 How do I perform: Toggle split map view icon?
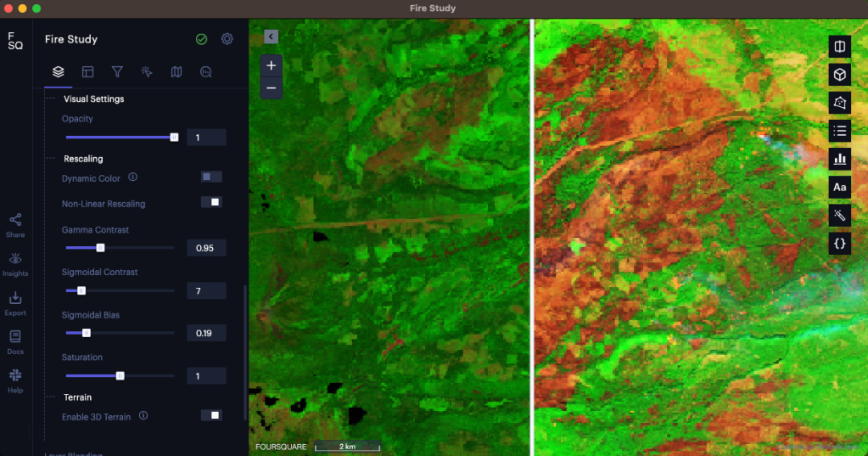840,47
